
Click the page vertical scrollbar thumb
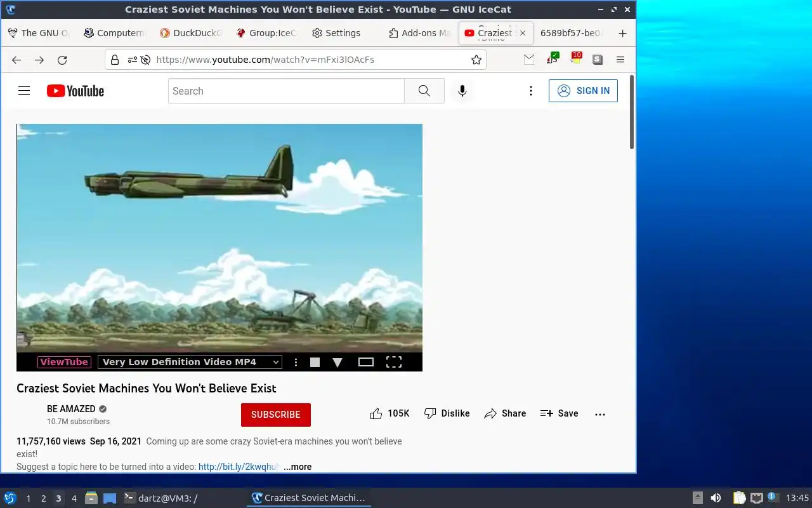tap(632, 112)
